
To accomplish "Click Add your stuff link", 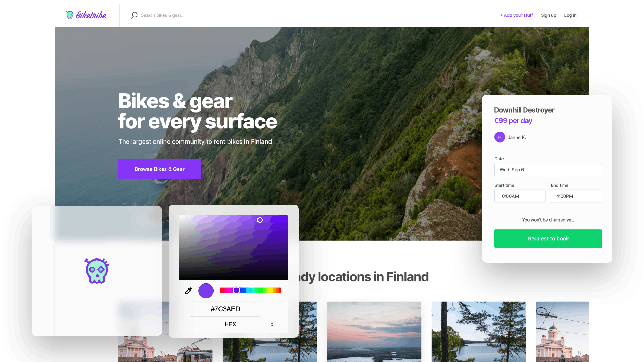I will point(517,15).
